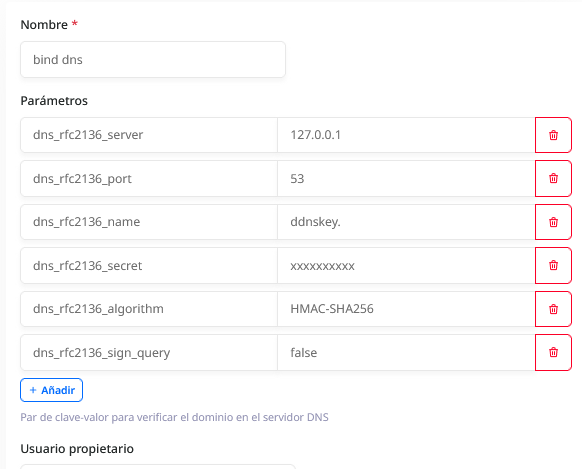The height and width of the screenshot is (469, 582).
Task: Edit the dns_rfc2136_algorithm key field
Action: 149,309
